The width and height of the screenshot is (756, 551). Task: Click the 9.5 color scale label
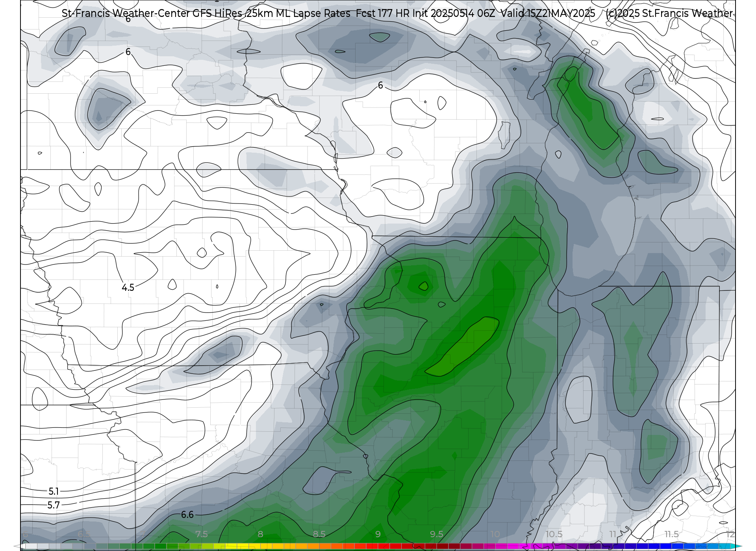[x=437, y=534]
